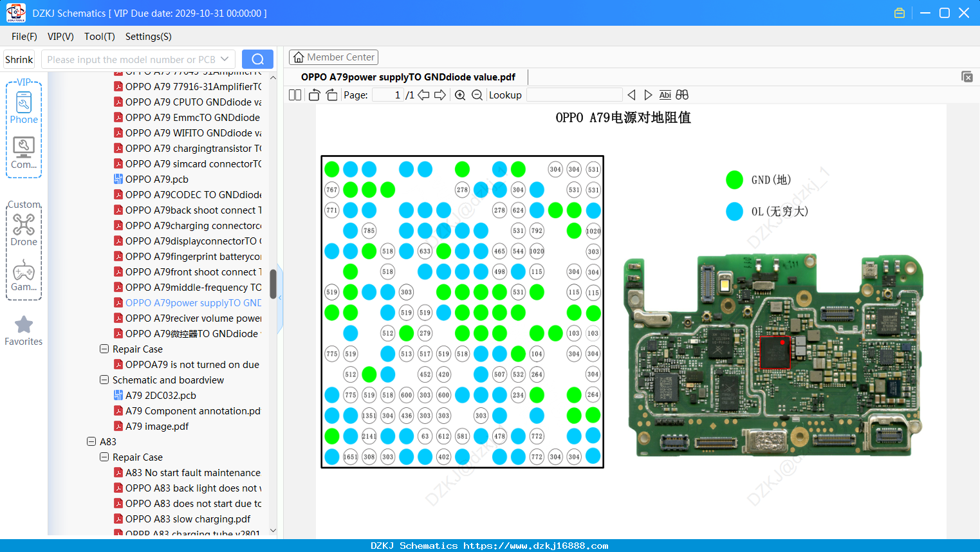
Task: Open OPPO A79 simcard connector file
Action: (x=188, y=164)
